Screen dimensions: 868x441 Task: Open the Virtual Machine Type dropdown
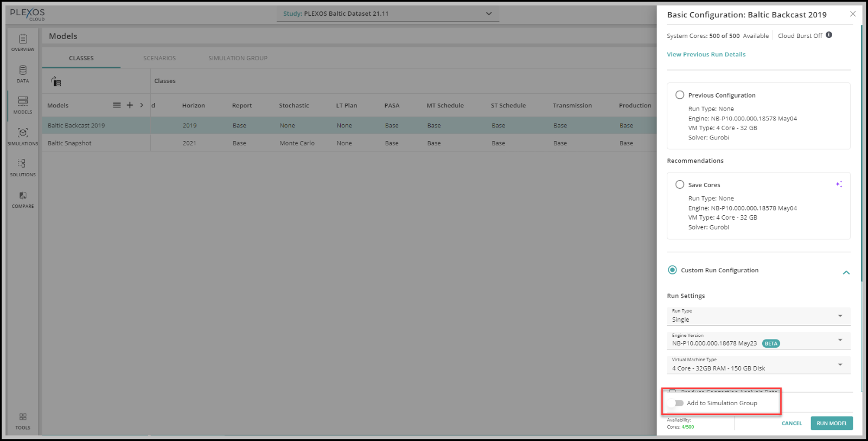(x=758, y=365)
